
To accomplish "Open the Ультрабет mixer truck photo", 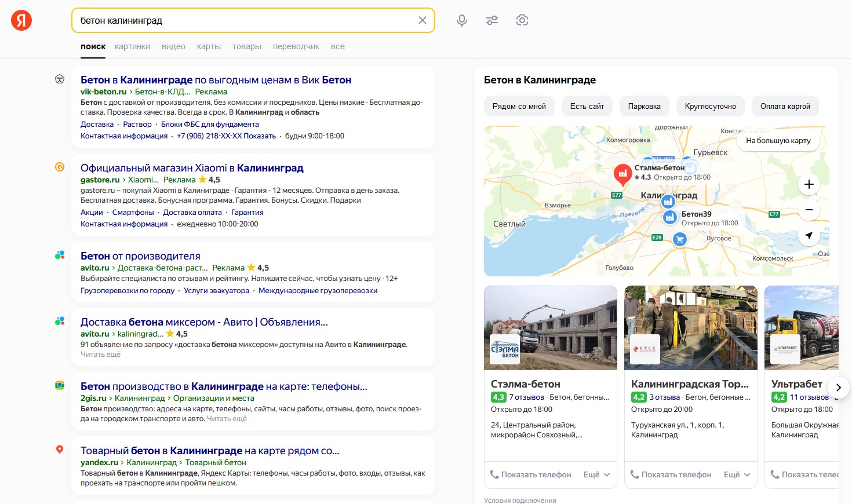I will (x=802, y=328).
